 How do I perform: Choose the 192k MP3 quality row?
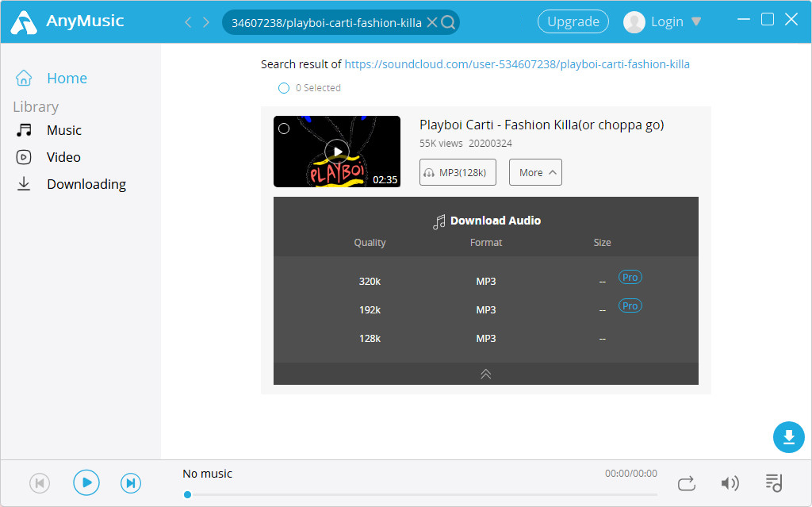click(x=486, y=309)
